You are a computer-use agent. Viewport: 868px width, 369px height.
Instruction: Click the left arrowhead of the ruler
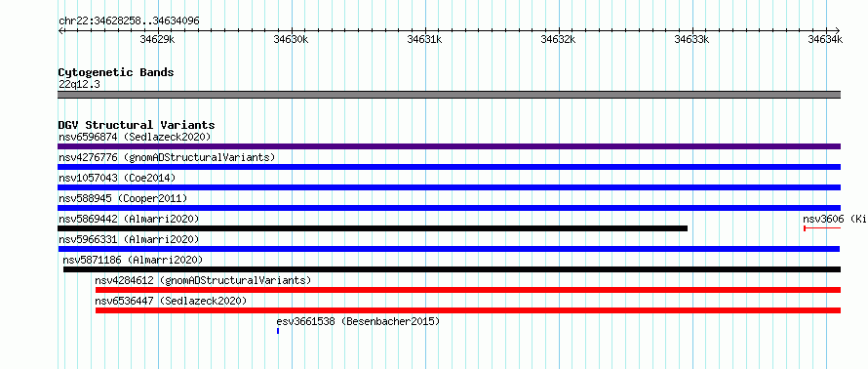coord(60,30)
